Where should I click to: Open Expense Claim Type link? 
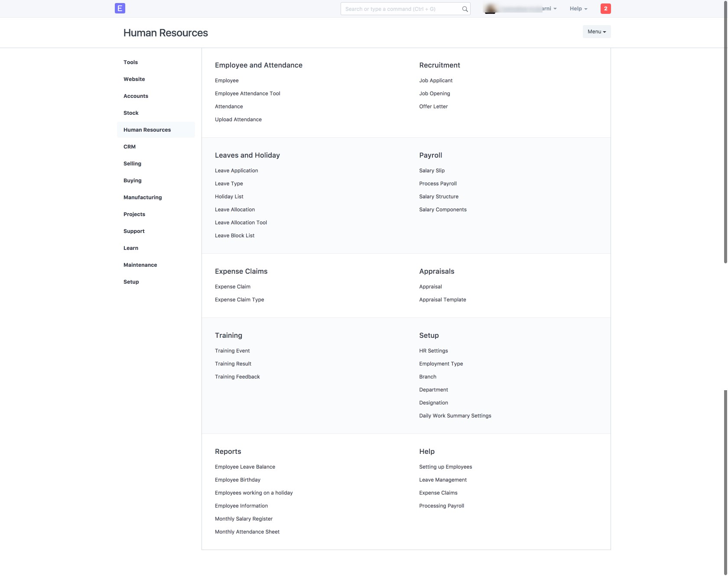coord(239,300)
